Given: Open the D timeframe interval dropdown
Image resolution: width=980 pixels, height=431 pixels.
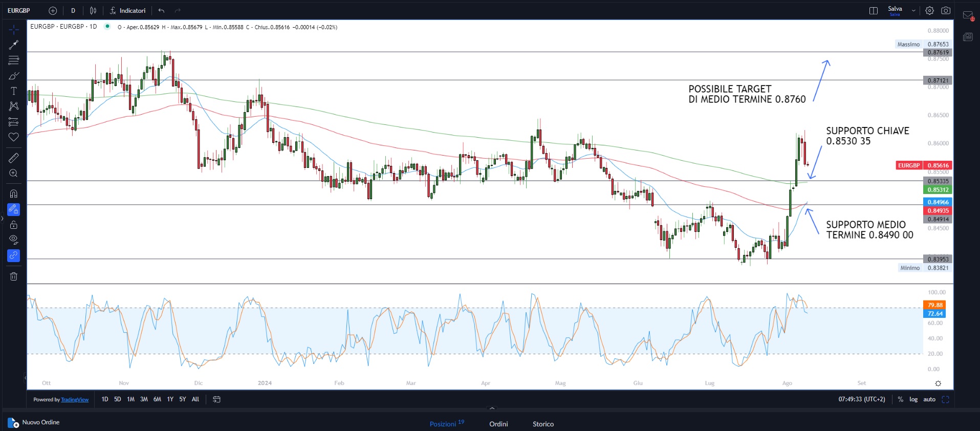Looking at the screenshot, I should click(x=73, y=11).
